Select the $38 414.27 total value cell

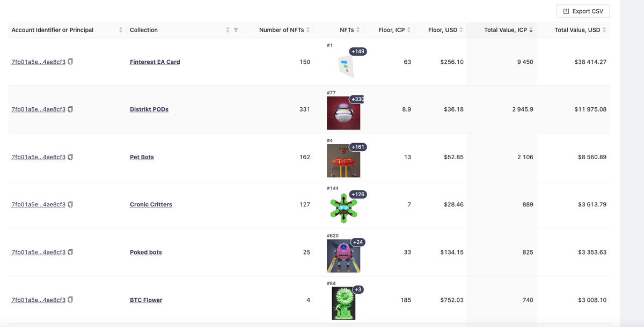[x=590, y=62]
